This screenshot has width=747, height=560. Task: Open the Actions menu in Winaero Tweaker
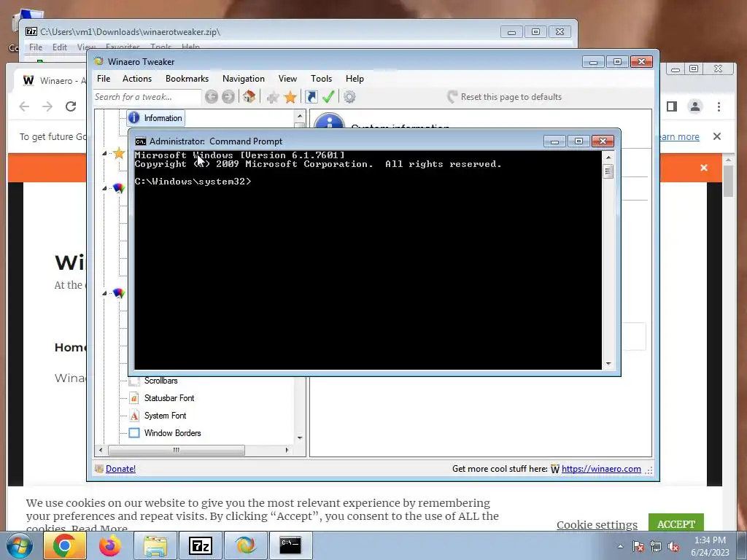[137, 79]
